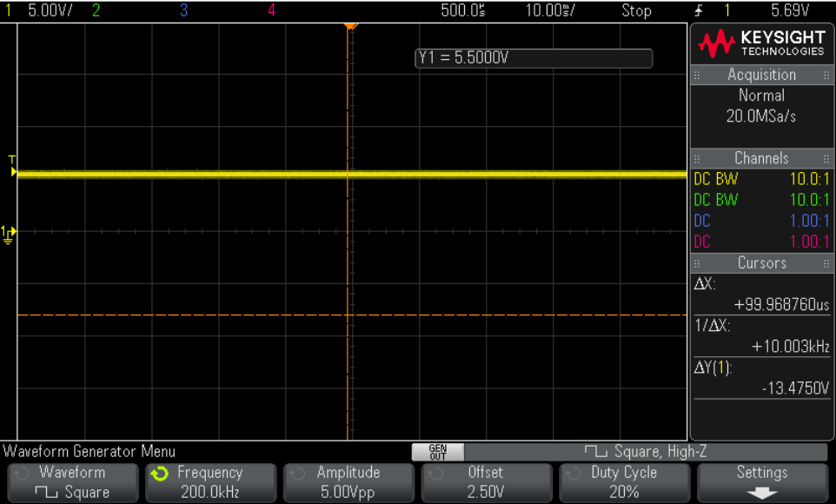Click the Y1 = 5.5000V readout box
The height and width of the screenshot is (504, 836).
click(x=533, y=58)
